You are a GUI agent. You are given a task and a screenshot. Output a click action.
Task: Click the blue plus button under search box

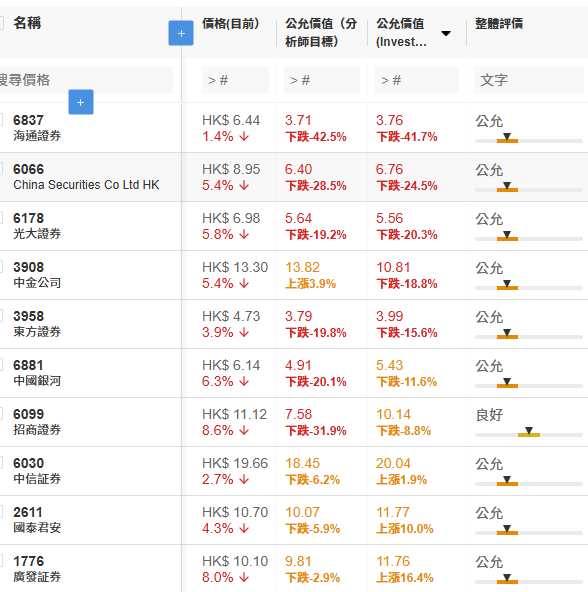coord(81,102)
